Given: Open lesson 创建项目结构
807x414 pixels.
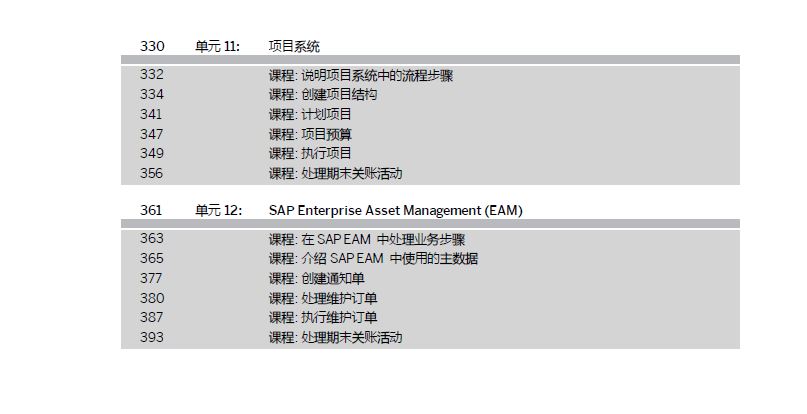Looking at the screenshot, I should pyautogui.click(x=323, y=95).
